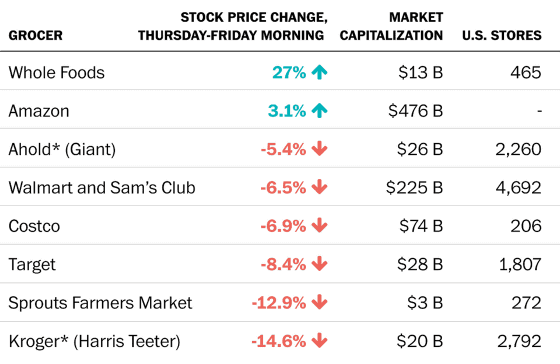560x364 pixels.
Task: Select Walmart and Sam's Club entry
Action: click(102, 188)
